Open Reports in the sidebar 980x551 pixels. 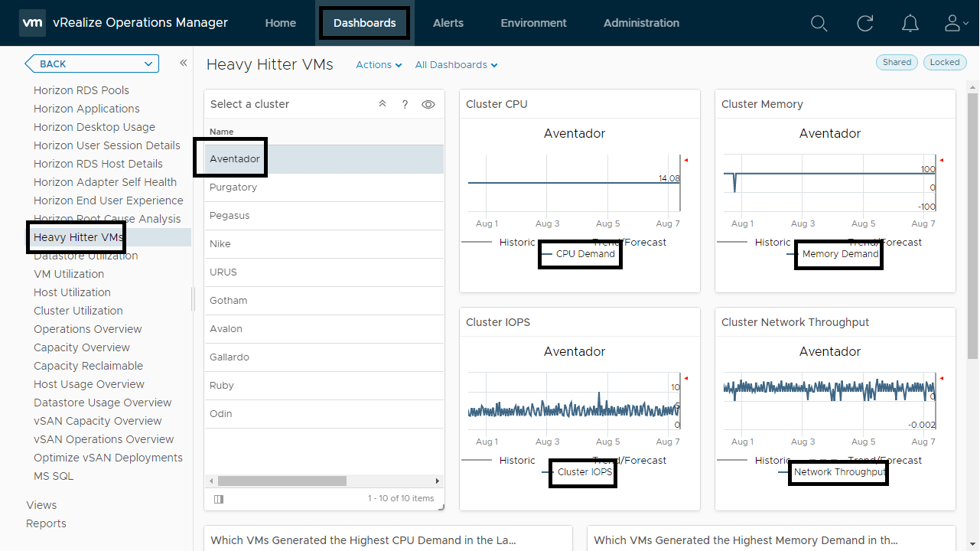point(46,523)
